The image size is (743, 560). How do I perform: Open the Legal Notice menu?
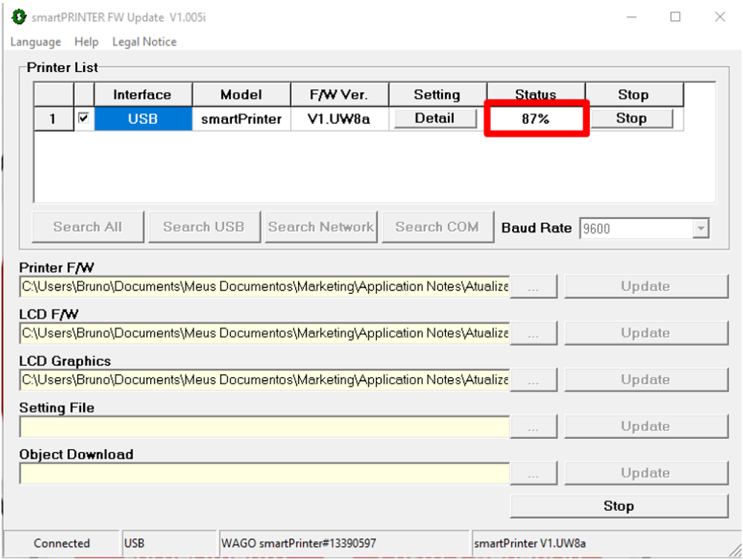[144, 42]
